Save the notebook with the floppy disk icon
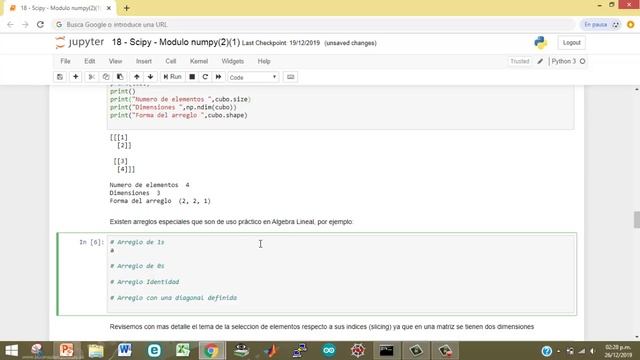This screenshot has width=640, height=360. click(60, 77)
